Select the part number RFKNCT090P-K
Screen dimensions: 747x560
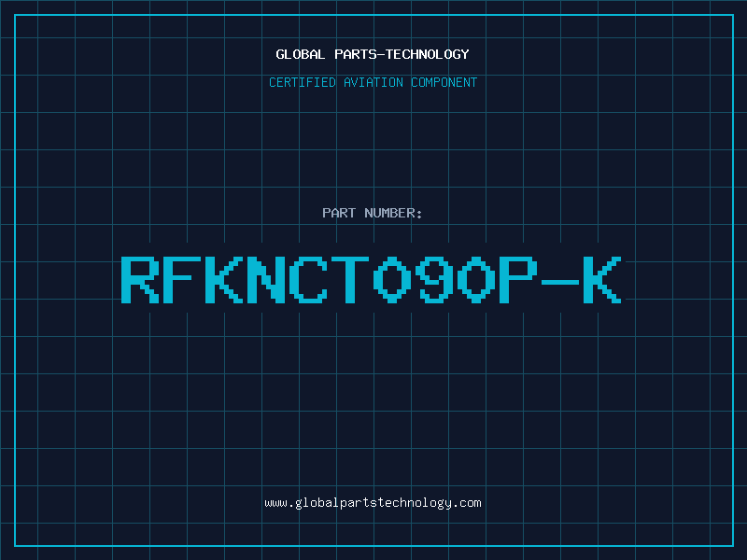371,279
